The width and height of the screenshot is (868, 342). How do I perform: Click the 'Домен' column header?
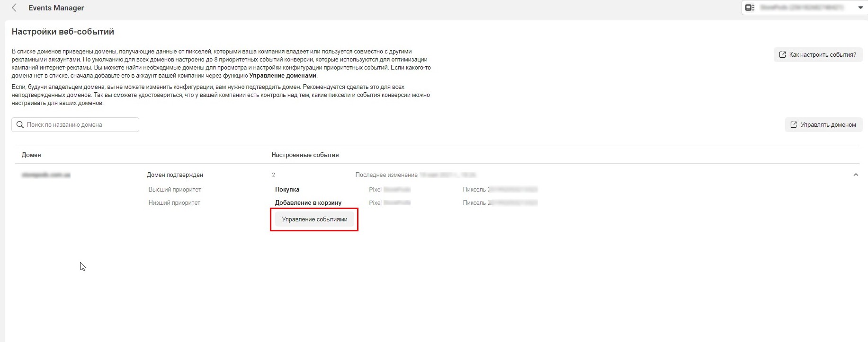[31, 155]
